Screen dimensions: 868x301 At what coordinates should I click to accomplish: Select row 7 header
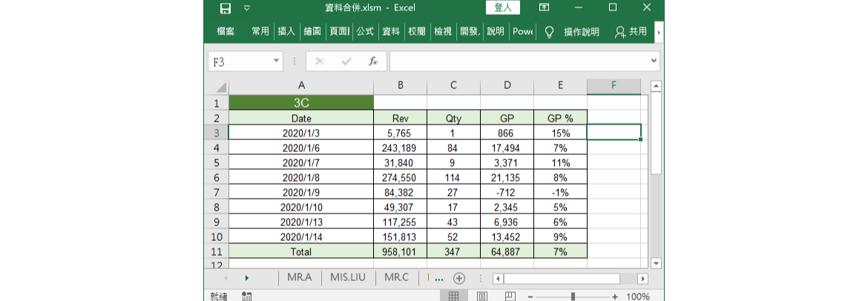217,193
